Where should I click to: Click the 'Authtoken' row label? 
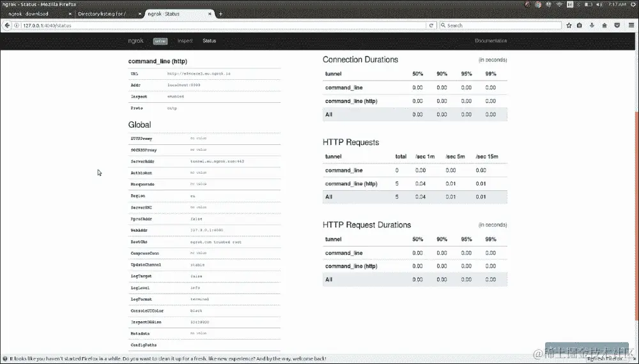pyautogui.click(x=141, y=173)
